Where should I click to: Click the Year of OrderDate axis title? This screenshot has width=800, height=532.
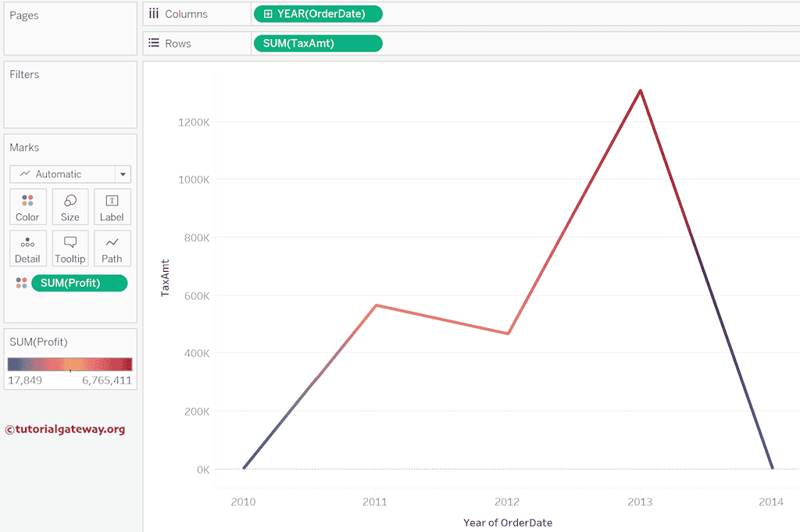pos(507,522)
